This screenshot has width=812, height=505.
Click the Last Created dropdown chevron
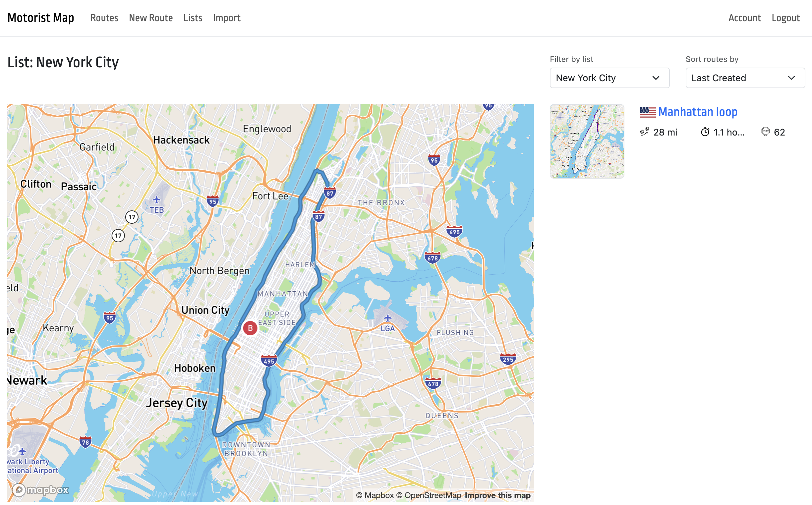pyautogui.click(x=791, y=78)
